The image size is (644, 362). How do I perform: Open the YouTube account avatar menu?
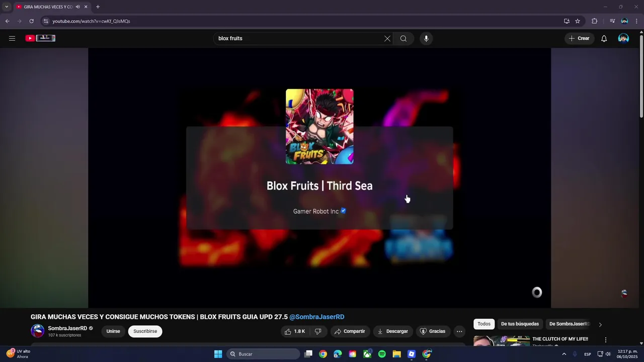pos(623,38)
